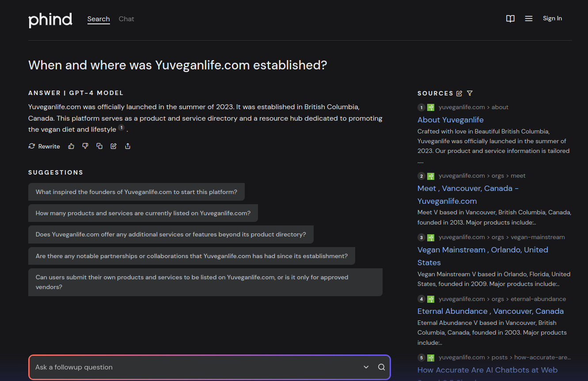
Task: Edit the answer with the pencil icon
Action: click(x=114, y=146)
